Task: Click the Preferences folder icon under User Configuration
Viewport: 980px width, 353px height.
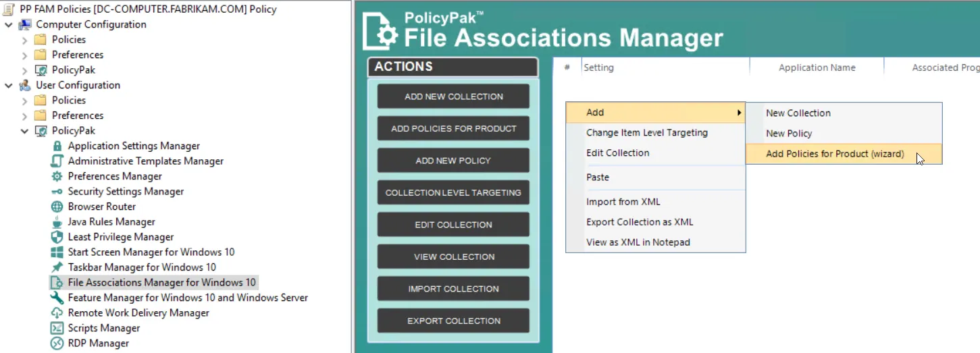Action: (41, 115)
